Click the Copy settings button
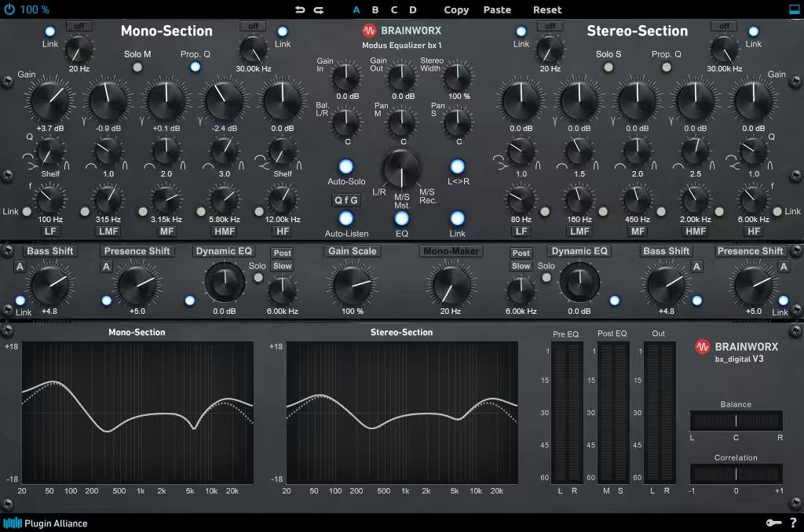 point(456,9)
